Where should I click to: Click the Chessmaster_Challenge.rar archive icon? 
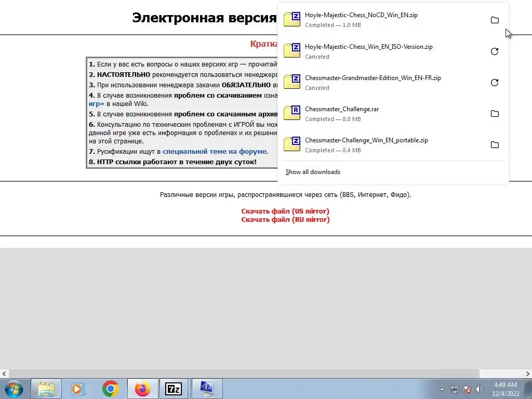(292, 113)
